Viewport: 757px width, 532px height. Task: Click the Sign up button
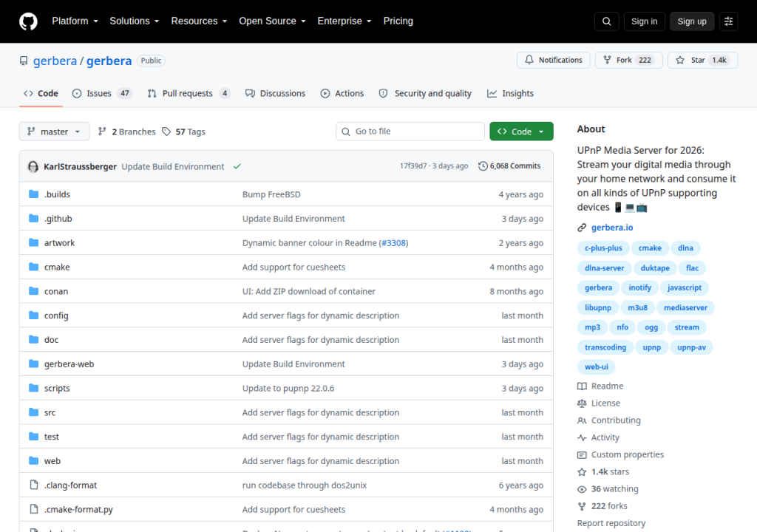pos(692,21)
